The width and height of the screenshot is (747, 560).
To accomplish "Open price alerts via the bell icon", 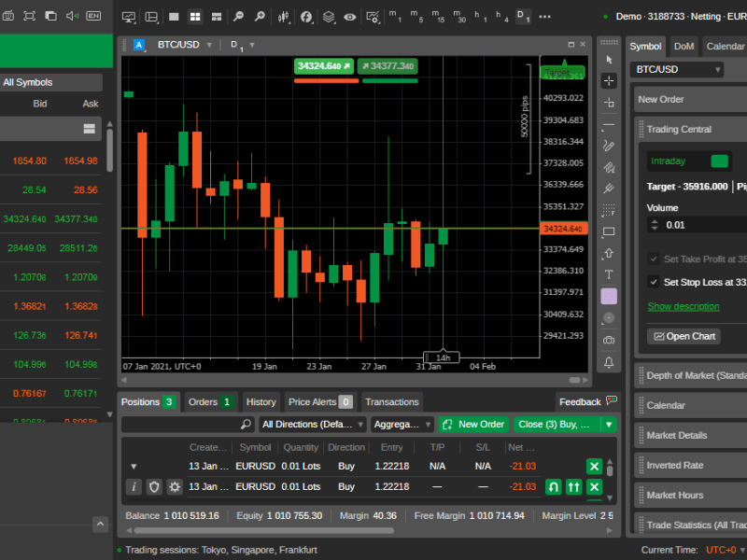I will [610, 361].
